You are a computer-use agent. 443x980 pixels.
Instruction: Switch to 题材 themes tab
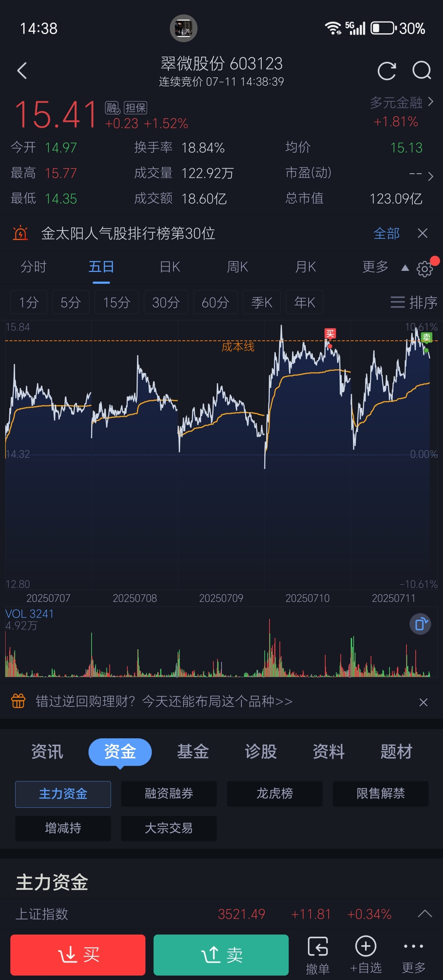point(396,751)
